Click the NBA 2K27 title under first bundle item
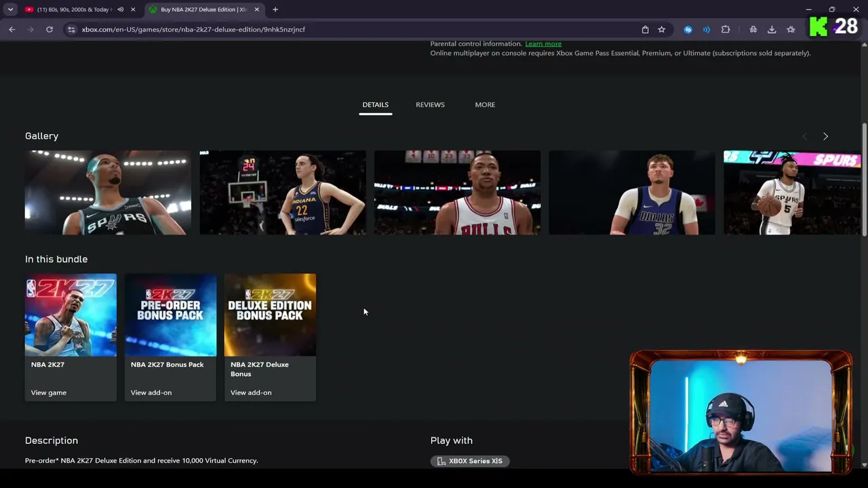 [x=47, y=365]
